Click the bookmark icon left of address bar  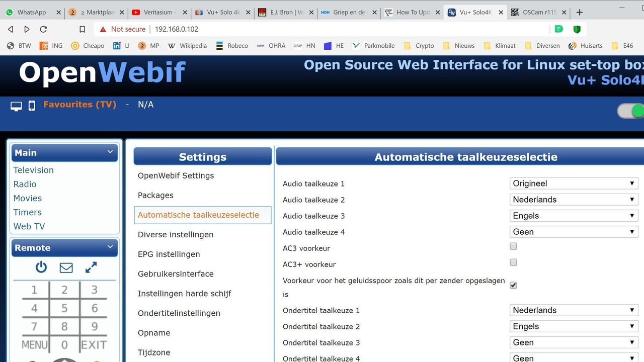point(83,29)
